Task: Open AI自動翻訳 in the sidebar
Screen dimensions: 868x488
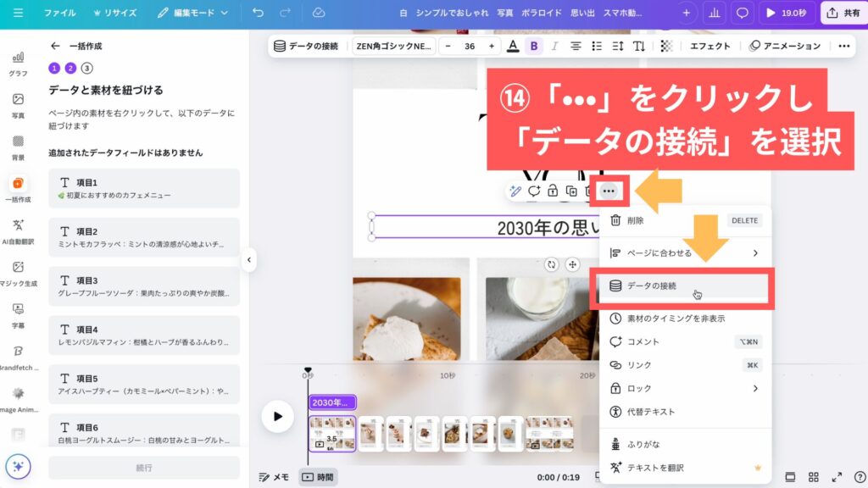Action: pyautogui.click(x=18, y=232)
